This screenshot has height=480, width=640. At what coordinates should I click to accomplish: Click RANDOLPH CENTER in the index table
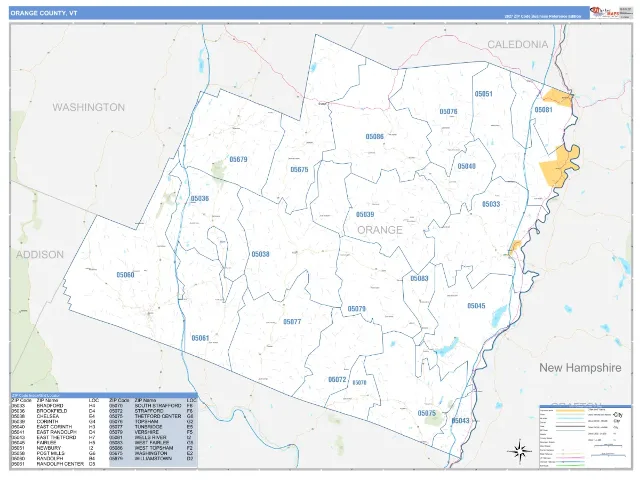pyautogui.click(x=60, y=464)
